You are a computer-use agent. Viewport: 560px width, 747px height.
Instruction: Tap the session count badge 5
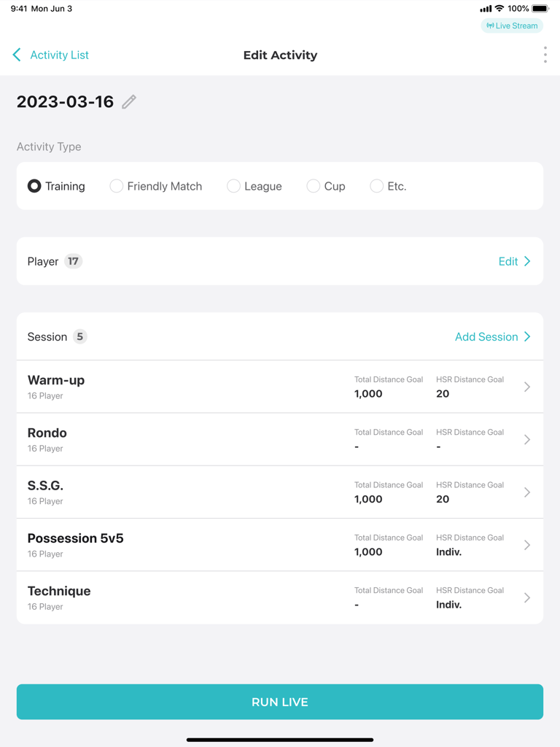tap(79, 337)
